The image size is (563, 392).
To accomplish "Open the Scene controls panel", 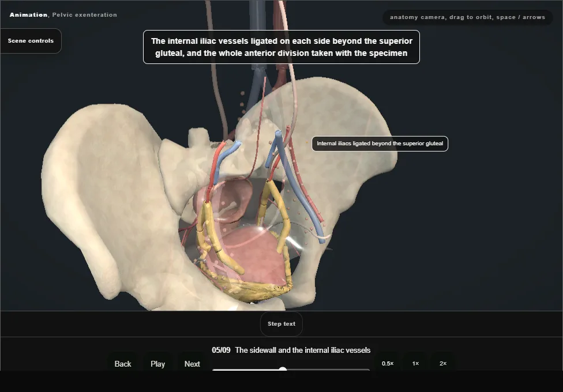I will pos(31,41).
